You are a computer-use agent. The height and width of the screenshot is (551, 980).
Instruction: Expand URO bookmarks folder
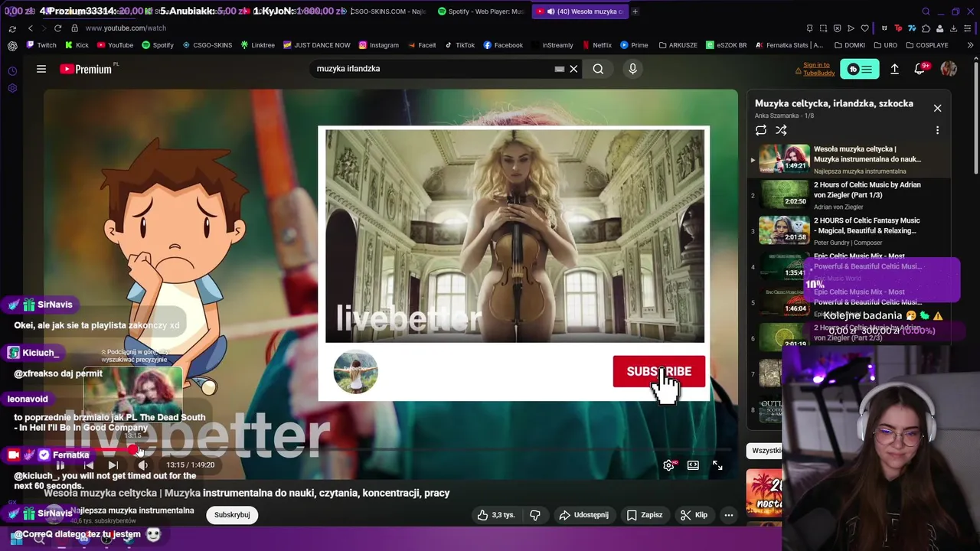pos(885,45)
